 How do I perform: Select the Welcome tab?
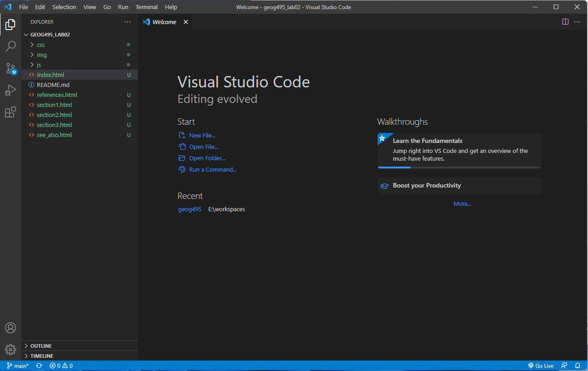coord(165,22)
